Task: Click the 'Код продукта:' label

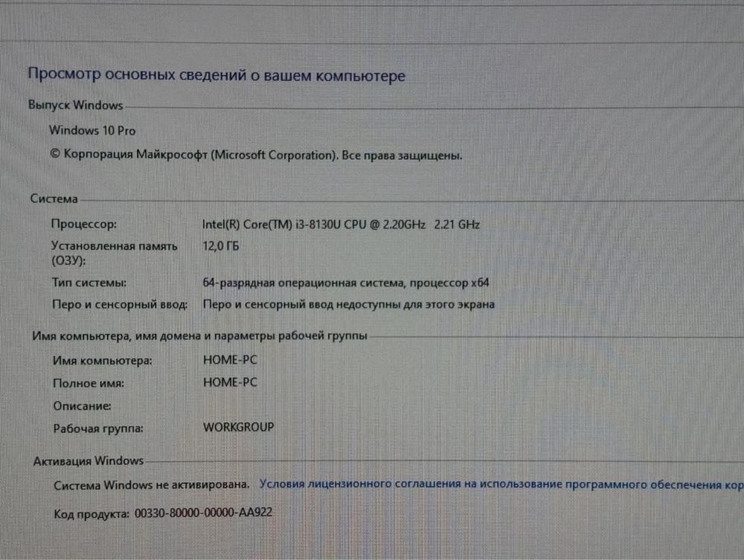Action: [x=91, y=514]
